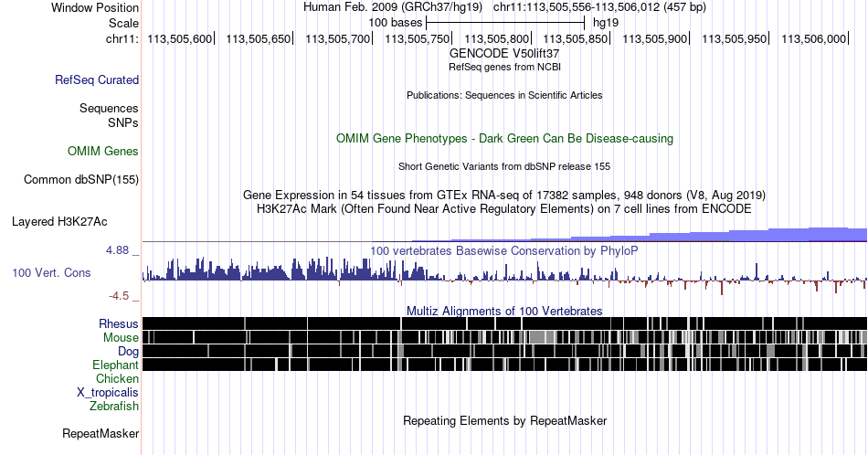
Task: Open the RefSeq Curated track label
Action: click(x=97, y=79)
